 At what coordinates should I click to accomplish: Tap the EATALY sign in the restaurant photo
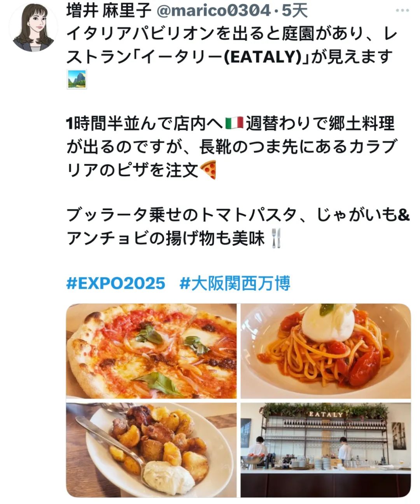point(326,415)
